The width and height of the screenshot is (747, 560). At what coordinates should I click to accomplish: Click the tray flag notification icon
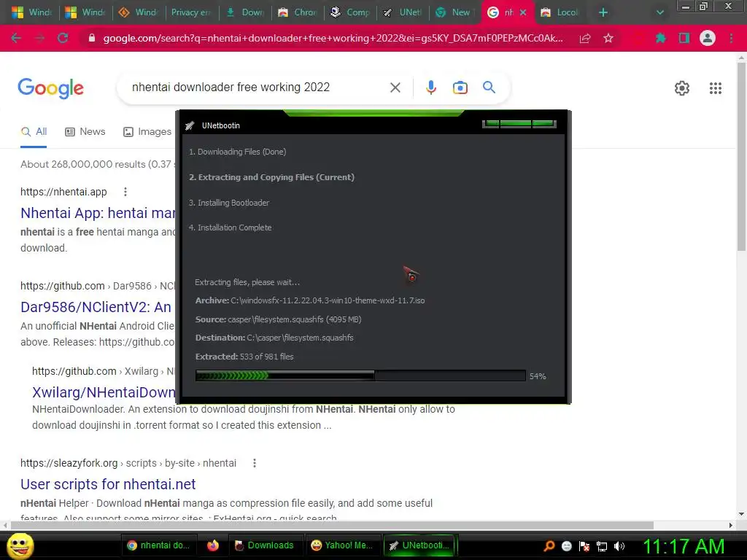click(x=584, y=546)
